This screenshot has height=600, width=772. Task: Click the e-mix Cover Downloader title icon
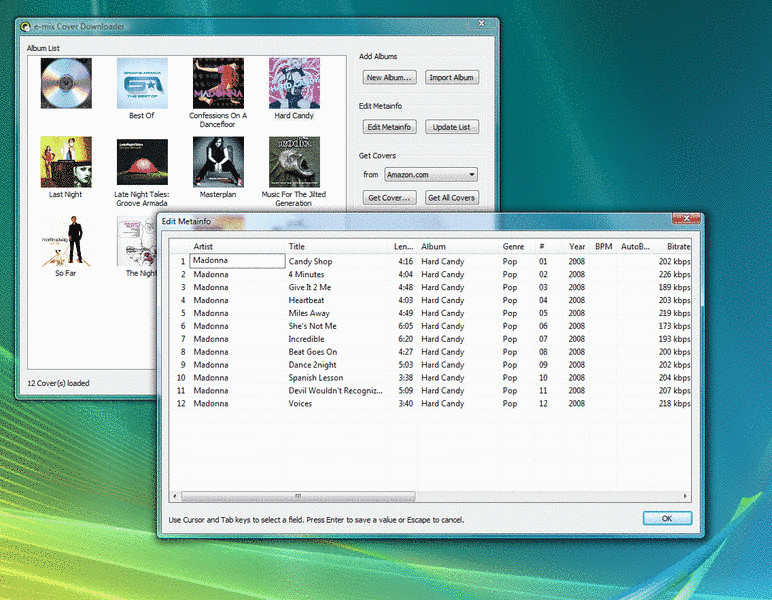click(25, 27)
